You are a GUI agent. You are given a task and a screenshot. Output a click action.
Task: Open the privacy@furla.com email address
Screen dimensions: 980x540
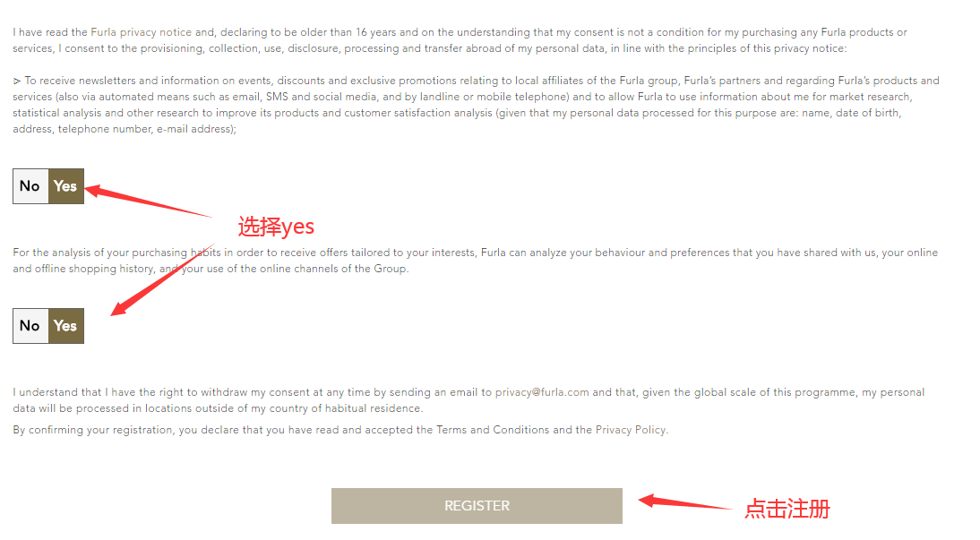pos(542,392)
